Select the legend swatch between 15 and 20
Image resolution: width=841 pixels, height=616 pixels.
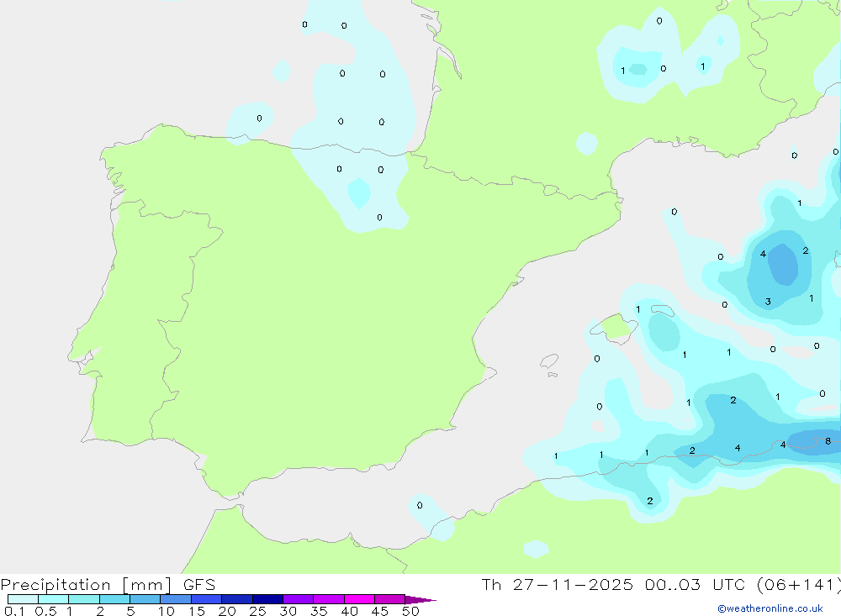click(x=207, y=599)
